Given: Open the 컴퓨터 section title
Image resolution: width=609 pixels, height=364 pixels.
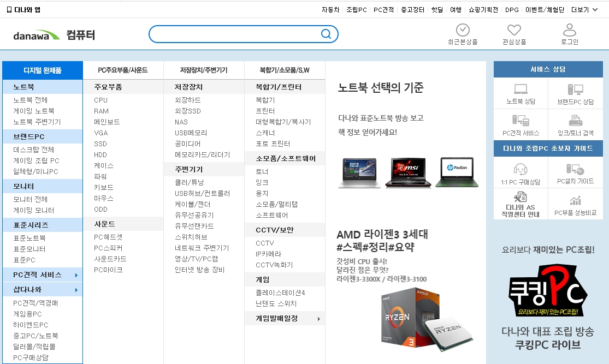Looking at the screenshot, I should pyautogui.click(x=80, y=35).
